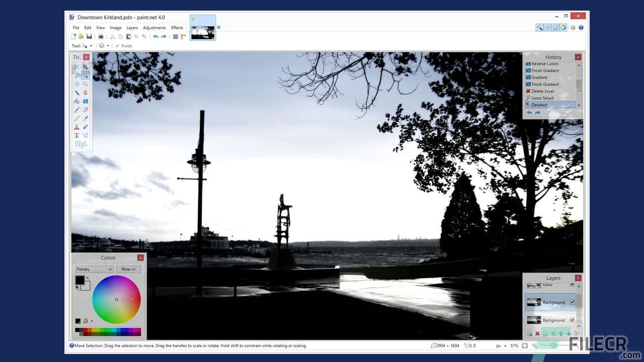This screenshot has height=362, width=644.
Task: Select the Lasso Select tool
Action: coord(78,75)
